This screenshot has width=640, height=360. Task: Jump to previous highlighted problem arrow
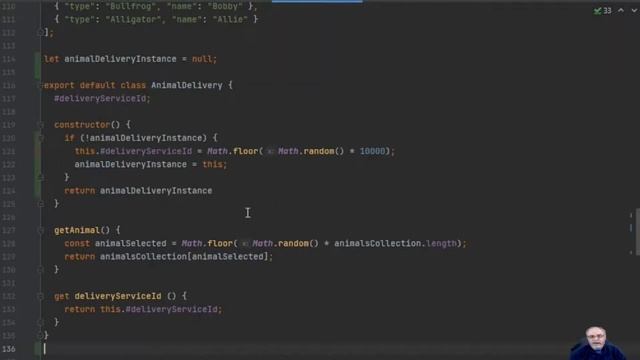pos(621,11)
